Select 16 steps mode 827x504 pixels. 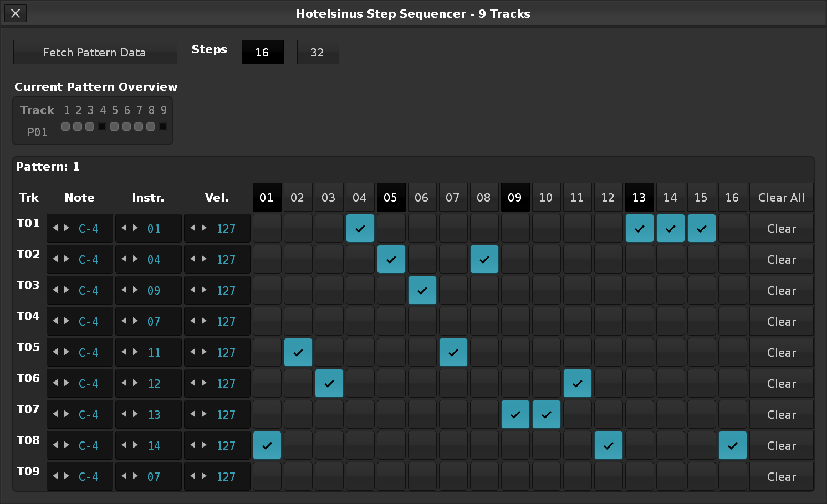pyautogui.click(x=263, y=52)
